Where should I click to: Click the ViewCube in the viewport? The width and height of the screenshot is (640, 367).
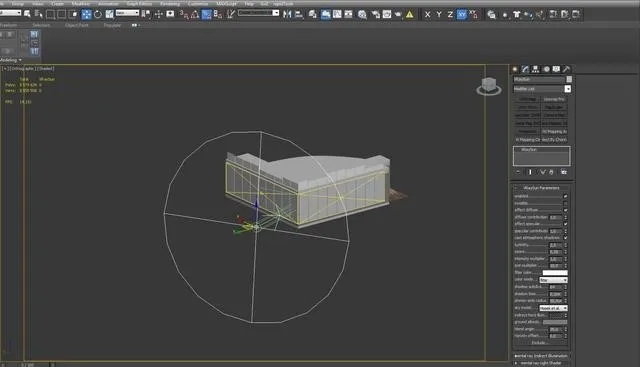489,86
